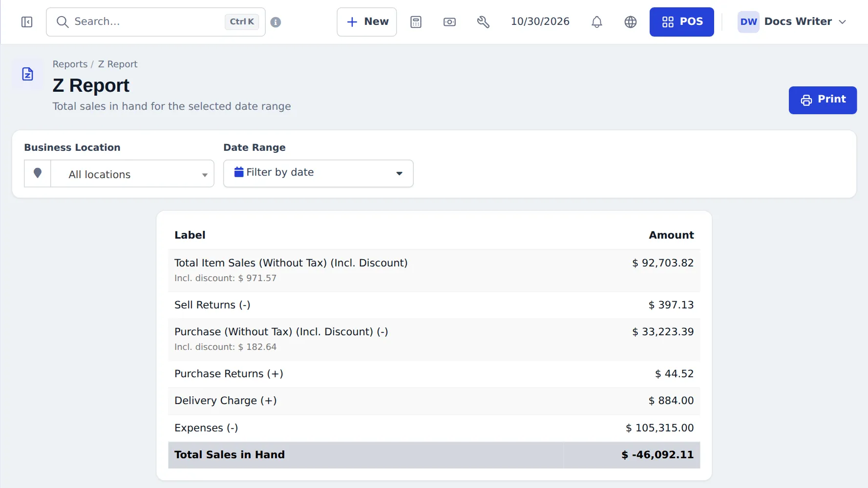This screenshot has width=868, height=488.
Task: Select the Sell Returns (-) label
Action: [x=212, y=305]
